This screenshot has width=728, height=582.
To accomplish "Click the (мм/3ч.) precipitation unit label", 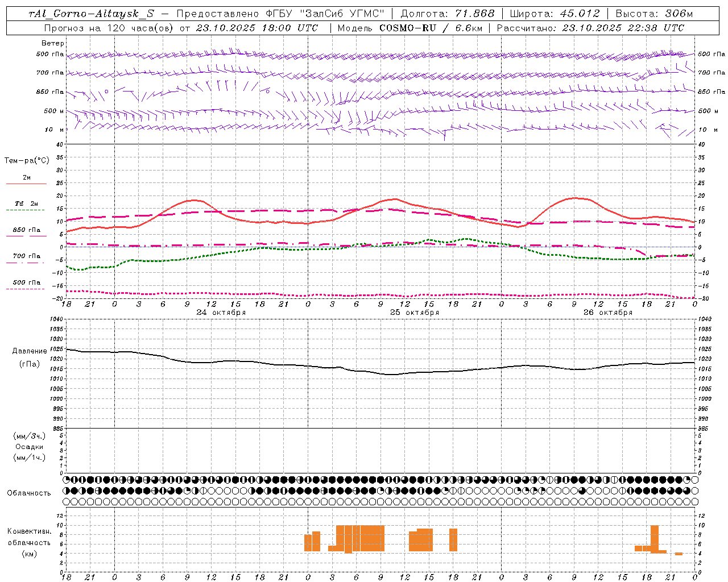I will click(30, 436).
